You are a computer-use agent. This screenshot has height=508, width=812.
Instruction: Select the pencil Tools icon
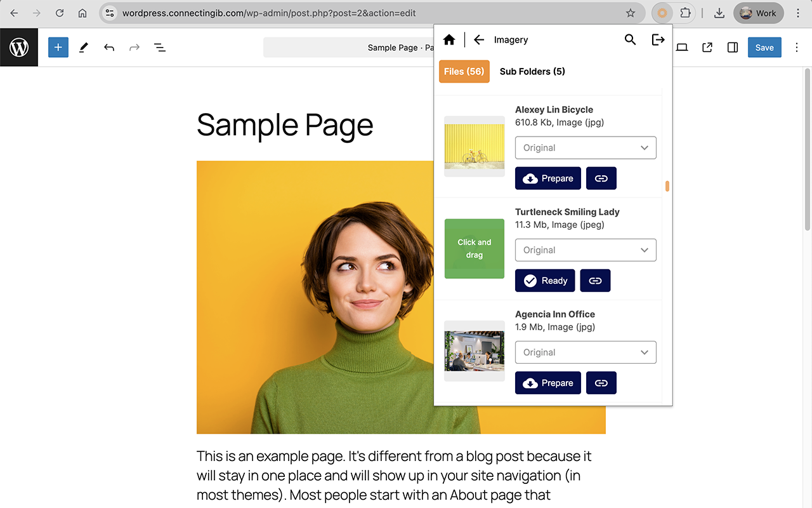84,48
